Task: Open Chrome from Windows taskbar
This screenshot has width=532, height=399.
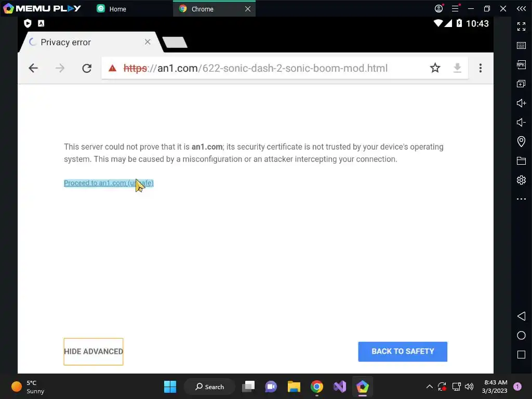Action: 316,387
